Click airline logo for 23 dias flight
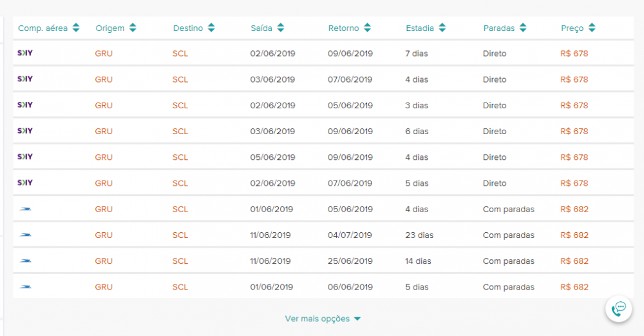This screenshot has height=336, width=644. click(x=26, y=235)
